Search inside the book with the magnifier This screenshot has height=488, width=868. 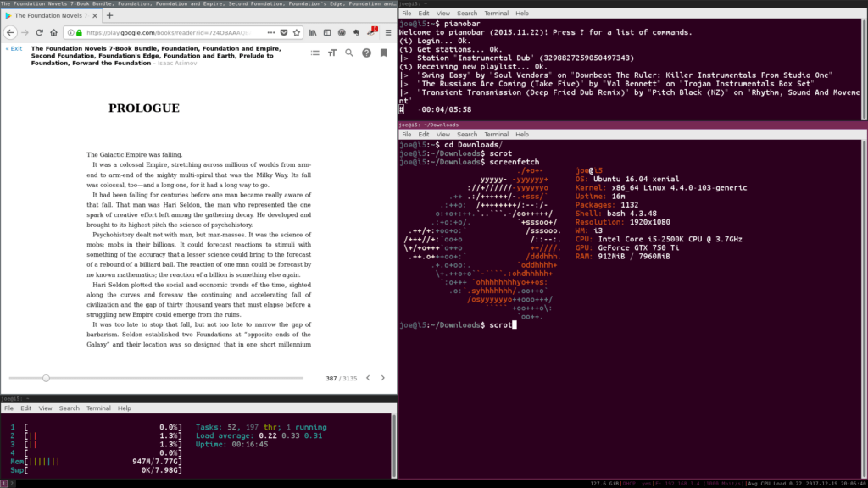coord(349,53)
